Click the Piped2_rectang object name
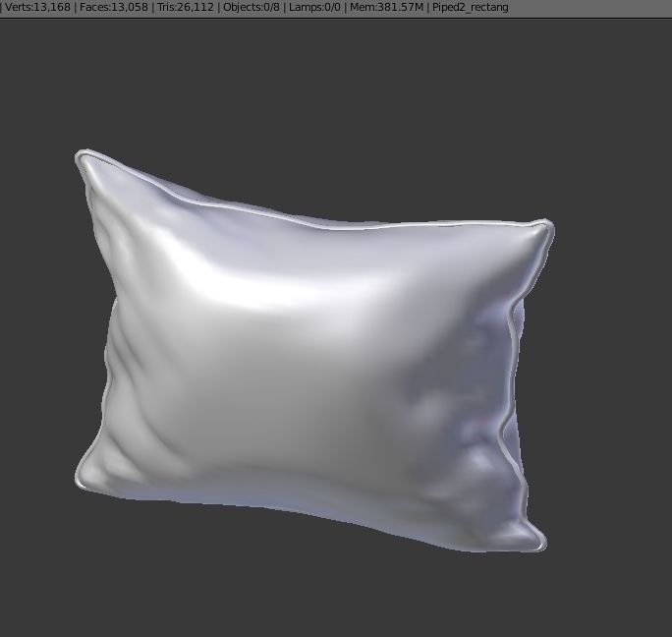The image size is (672, 637). [471, 8]
